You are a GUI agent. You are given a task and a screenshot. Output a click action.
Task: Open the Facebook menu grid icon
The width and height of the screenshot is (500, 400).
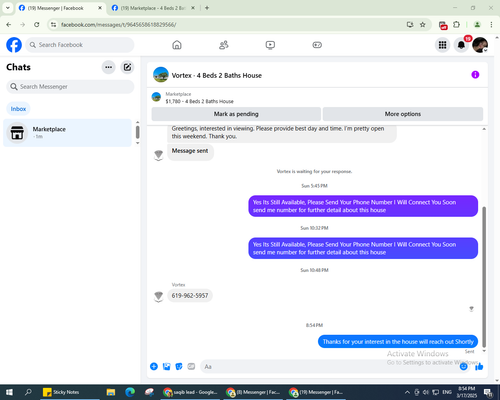tap(442, 45)
